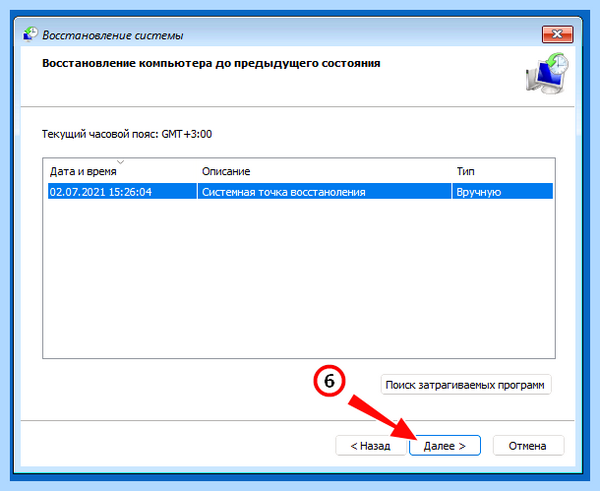
Task: Go back with the < Назад button
Action: pyautogui.click(x=370, y=446)
